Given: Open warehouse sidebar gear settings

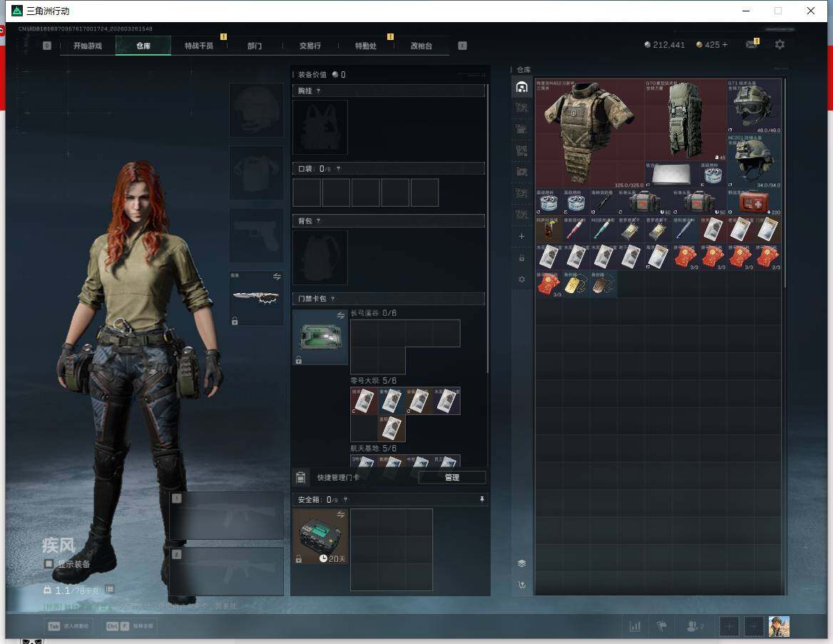Looking at the screenshot, I should click(x=521, y=279).
